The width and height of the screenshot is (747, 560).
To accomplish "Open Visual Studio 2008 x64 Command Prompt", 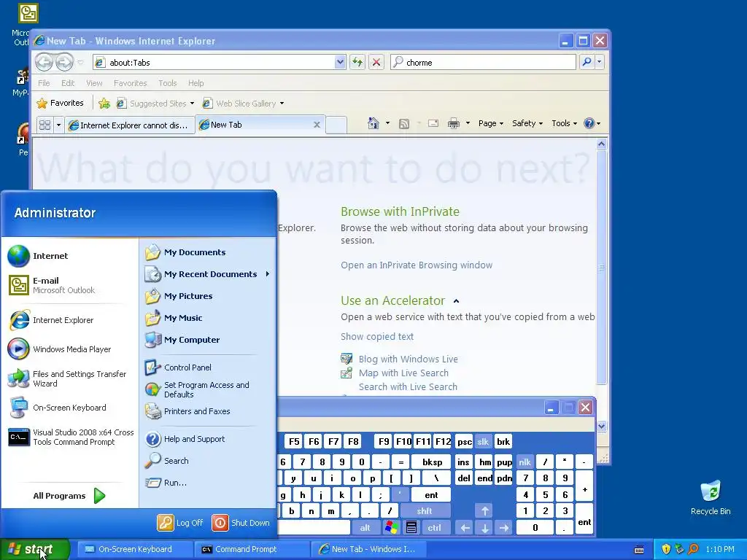I will (71, 437).
